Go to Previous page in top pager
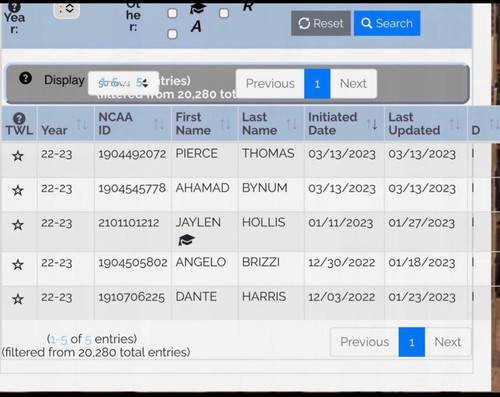 [x=270, y=83]
